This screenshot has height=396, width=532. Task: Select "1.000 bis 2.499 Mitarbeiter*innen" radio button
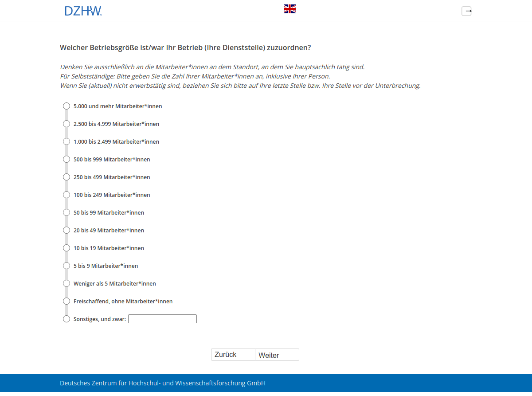(66, 141)
